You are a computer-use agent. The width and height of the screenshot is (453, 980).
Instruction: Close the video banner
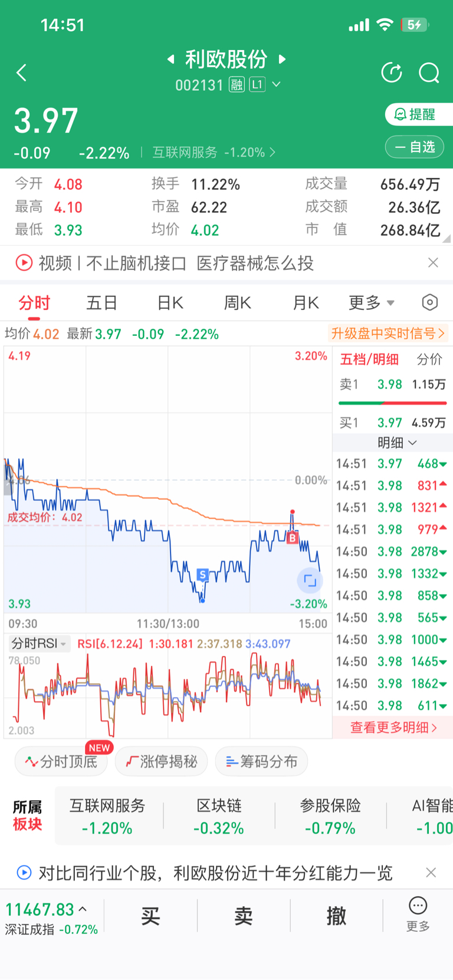tap(433, 263)
